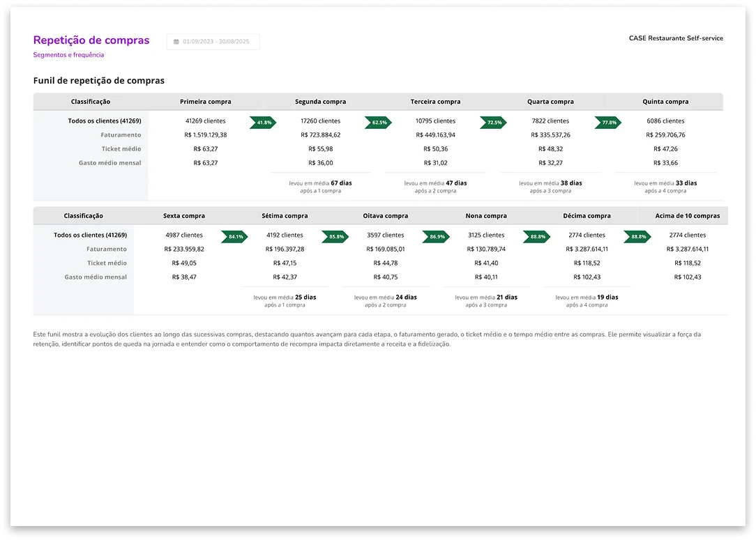Click the R$ 1.519.129,38 faturamento value
This screenshot has height=540, width=756.
[x=206, y=135]
